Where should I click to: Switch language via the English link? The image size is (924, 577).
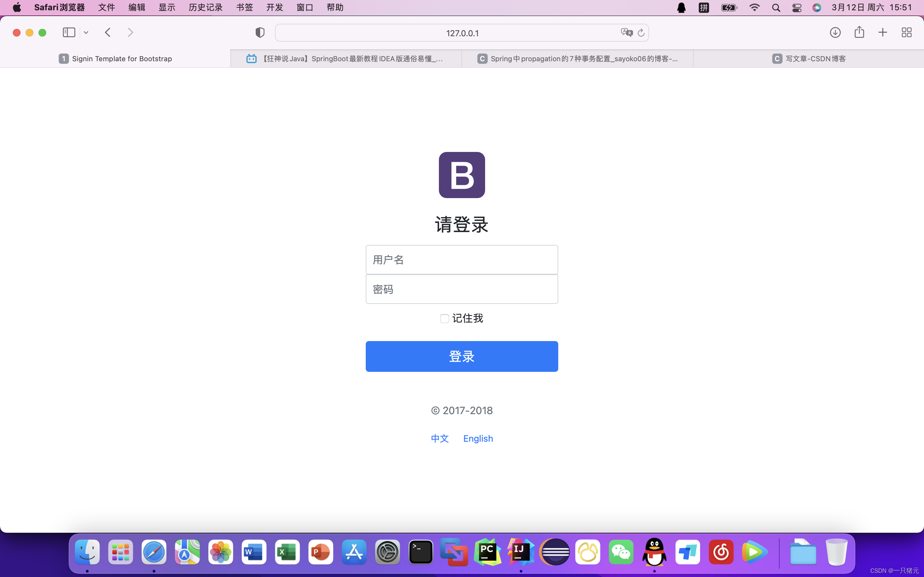(x=478, y=439)
